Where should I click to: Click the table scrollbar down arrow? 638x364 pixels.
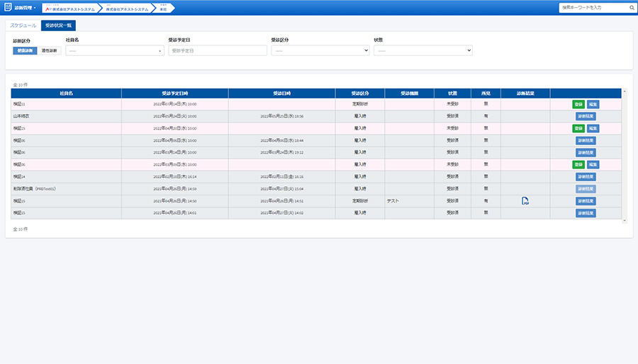(625, 220)
